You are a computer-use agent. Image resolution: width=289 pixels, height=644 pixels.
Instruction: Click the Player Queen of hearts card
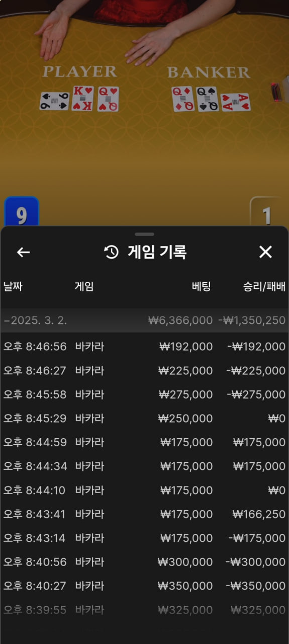108,99
